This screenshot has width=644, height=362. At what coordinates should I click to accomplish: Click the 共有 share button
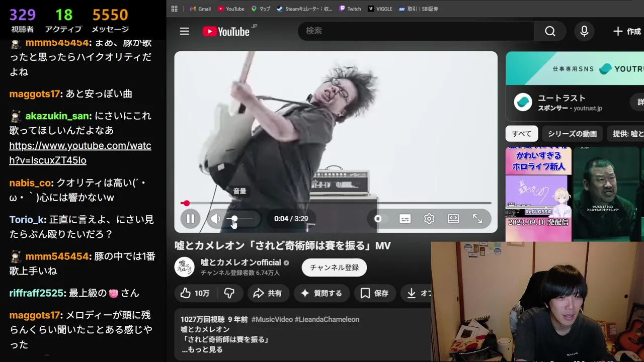click(268, 293)
